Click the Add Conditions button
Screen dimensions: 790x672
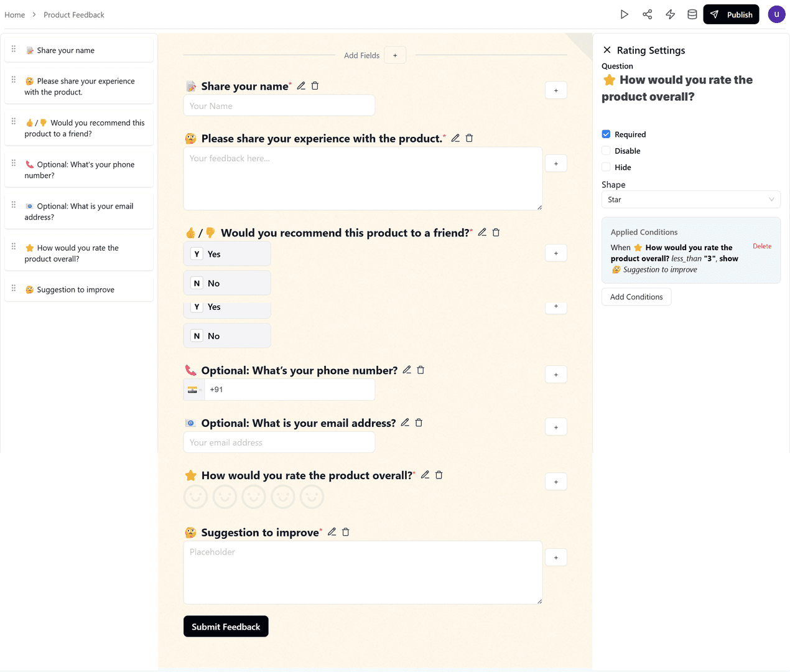coord(636,297)
